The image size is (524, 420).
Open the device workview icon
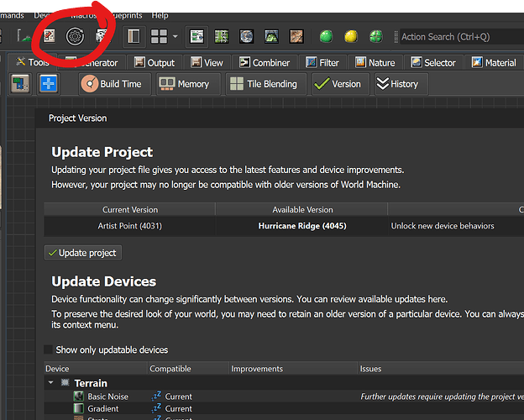click(196, 36)
